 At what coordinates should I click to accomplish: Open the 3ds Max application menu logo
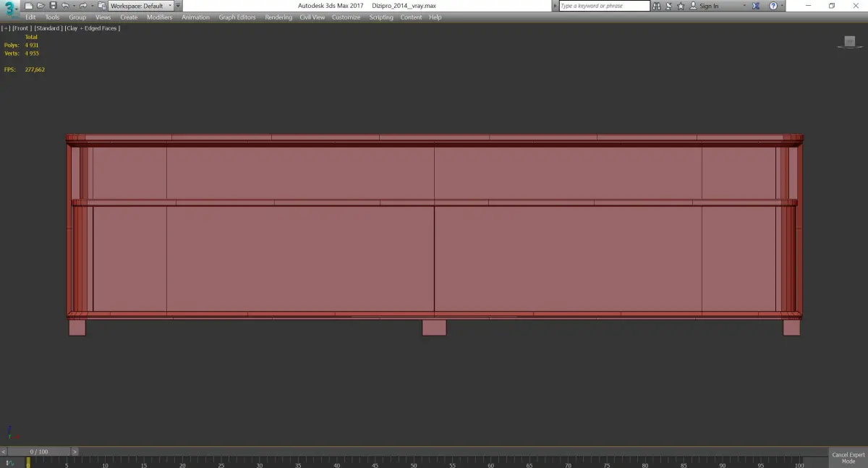point(10,8)
